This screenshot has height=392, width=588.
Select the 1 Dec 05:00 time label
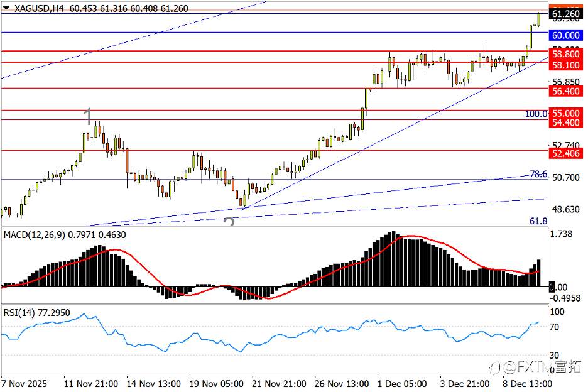(x=402, y=384)
